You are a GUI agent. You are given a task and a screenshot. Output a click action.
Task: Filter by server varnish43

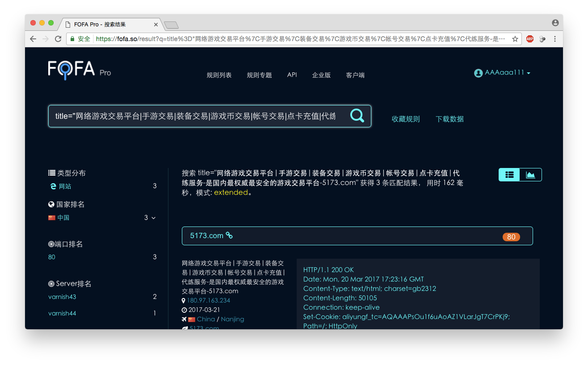tap(62, 297)
